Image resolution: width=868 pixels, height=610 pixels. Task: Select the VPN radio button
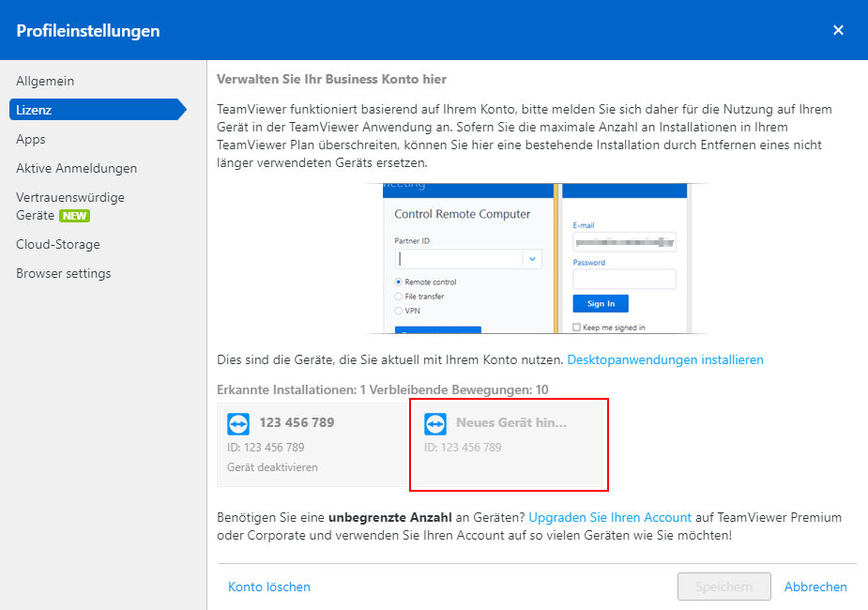pyautogui.click(x=398, y=311)
